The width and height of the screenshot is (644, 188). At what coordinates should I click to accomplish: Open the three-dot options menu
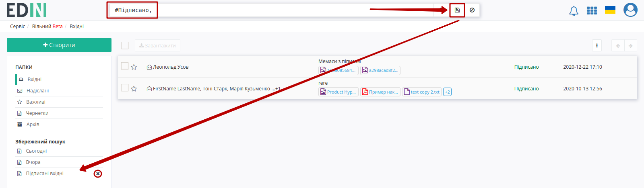coord(597,45)
